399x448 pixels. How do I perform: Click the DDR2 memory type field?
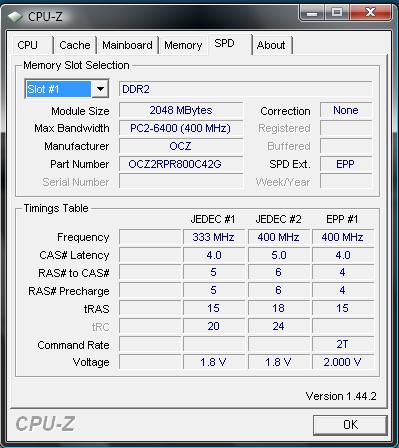[x=245, y=89]
